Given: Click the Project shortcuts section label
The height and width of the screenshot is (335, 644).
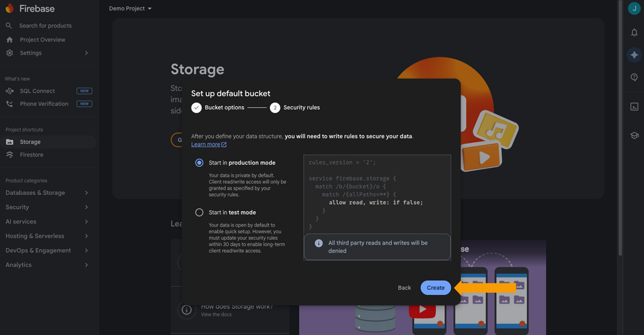Looking at the screenshot, I should (x=24, y=130).
